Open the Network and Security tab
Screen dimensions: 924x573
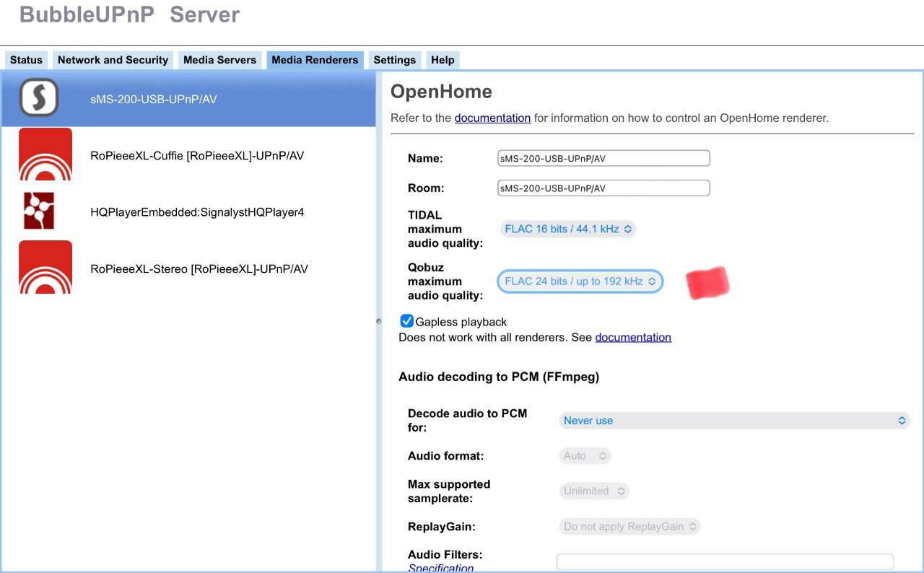[x=113, y=60]
